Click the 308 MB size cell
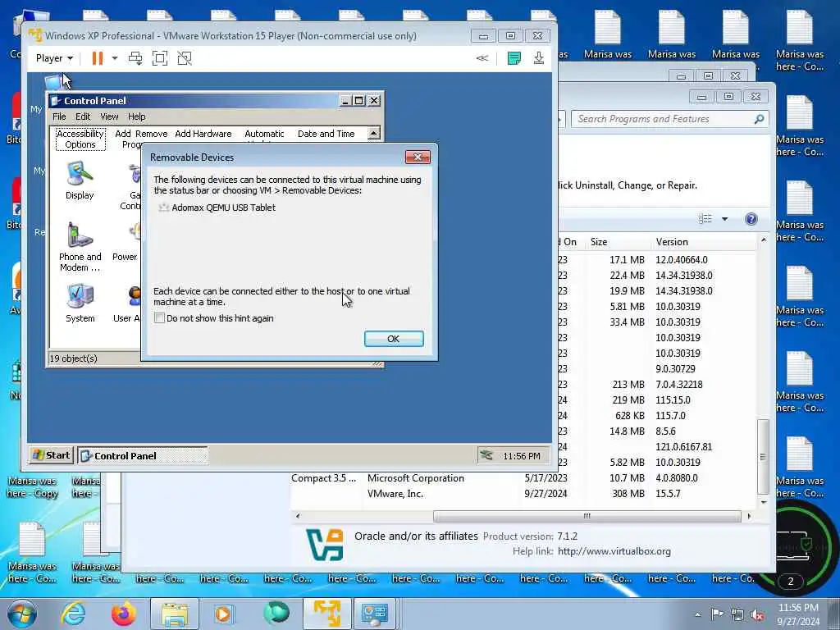This screenshot has width=840, height=630. tap(628, 493)
